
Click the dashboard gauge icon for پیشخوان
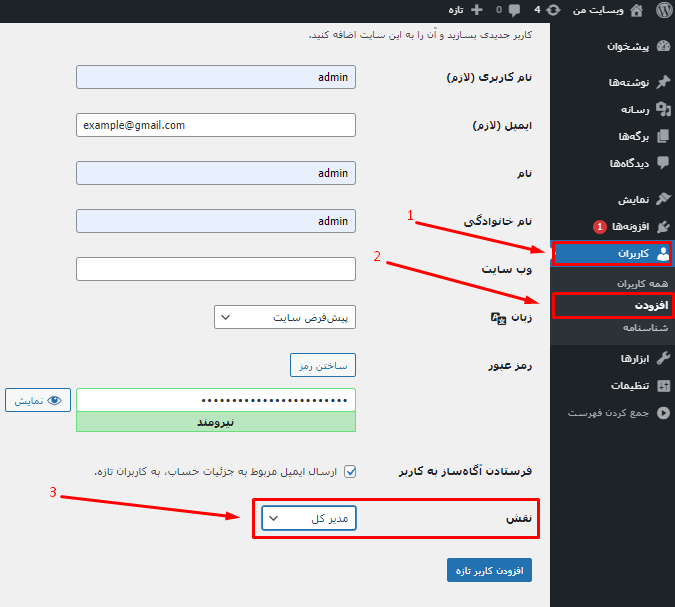pos(663,46)
